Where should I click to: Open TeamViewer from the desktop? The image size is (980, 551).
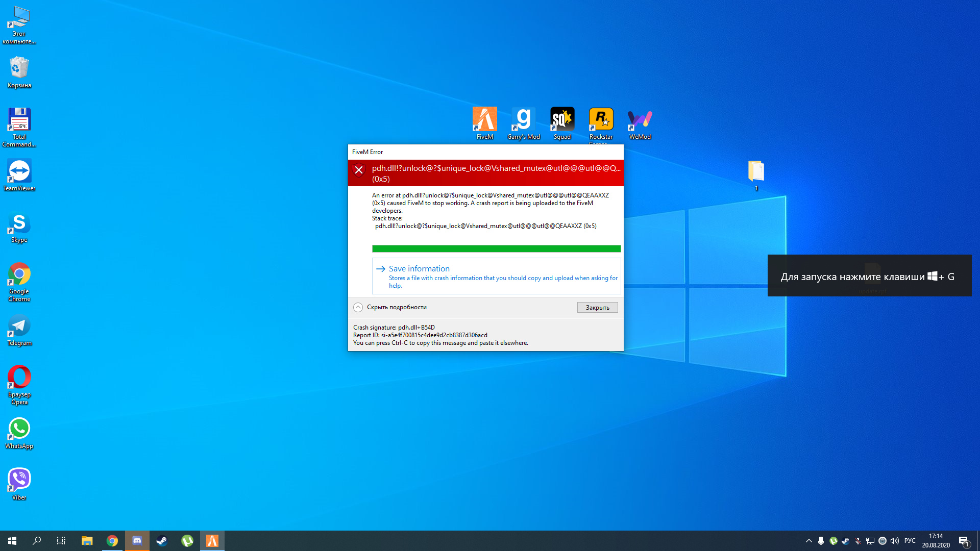(19, 172)
